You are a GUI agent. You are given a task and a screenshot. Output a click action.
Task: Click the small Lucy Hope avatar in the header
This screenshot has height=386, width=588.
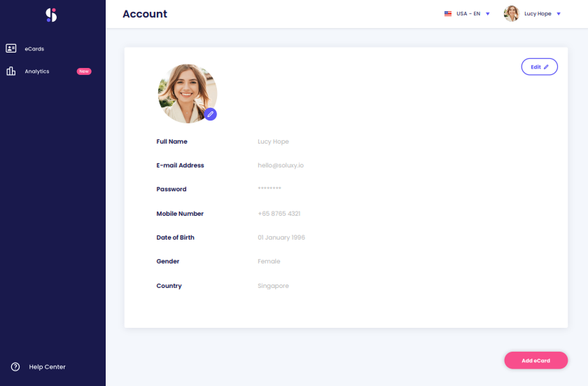[x=512, y=13]
